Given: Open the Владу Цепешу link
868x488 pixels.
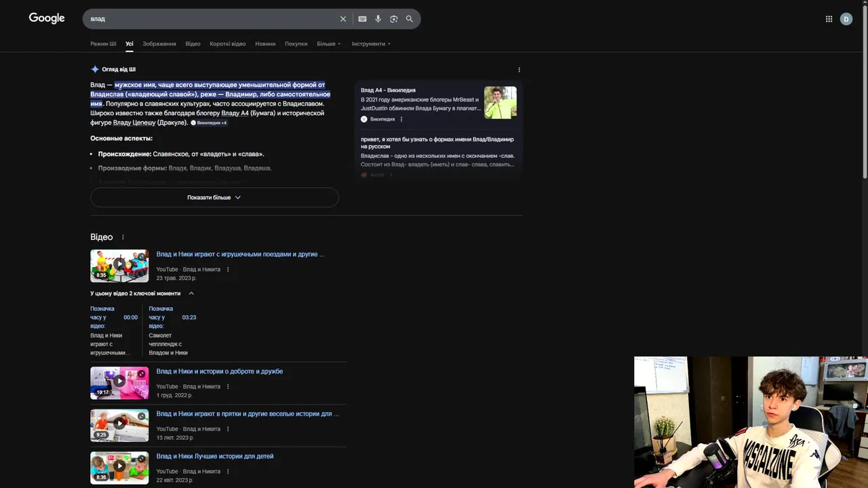Looking at the screenshot, I should pos(134,123).
